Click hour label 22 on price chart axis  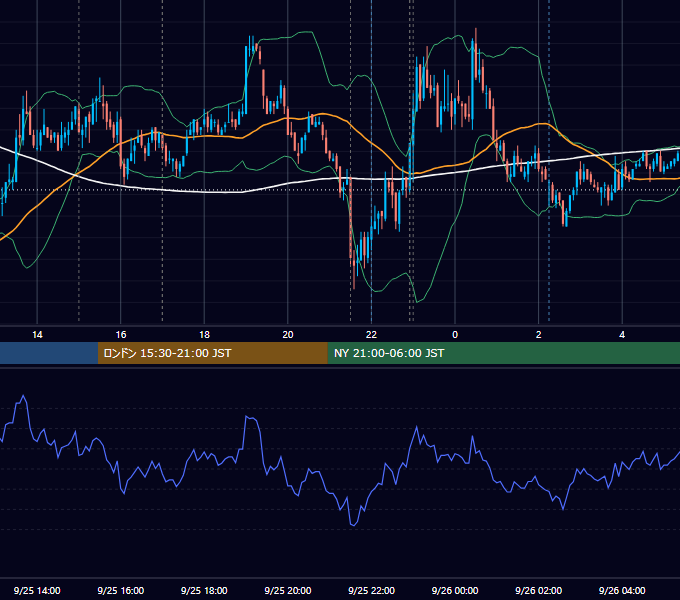pyautogui.click(x=371, y=334)
